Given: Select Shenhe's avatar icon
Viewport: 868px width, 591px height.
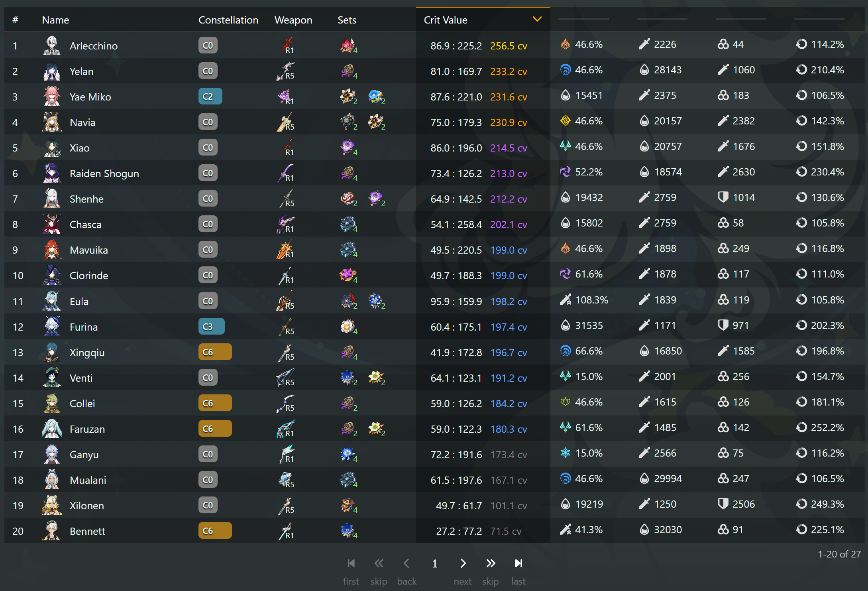Looking at the screenshot, I should [52, 199].
